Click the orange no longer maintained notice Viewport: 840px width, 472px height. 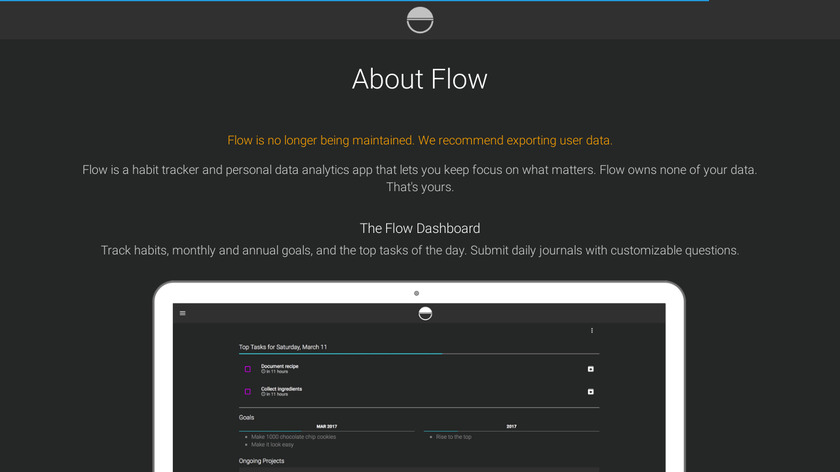coord(419,140)
